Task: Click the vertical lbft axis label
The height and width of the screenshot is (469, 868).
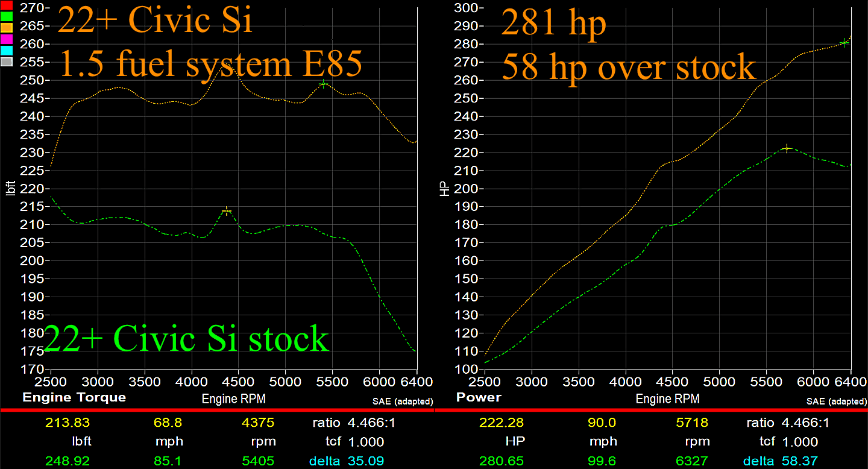Action: (10, 188)
